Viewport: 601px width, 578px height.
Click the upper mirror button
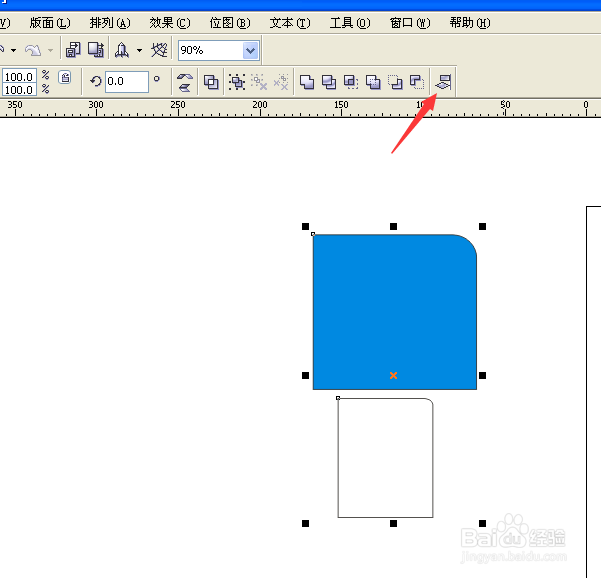point(185,77)
